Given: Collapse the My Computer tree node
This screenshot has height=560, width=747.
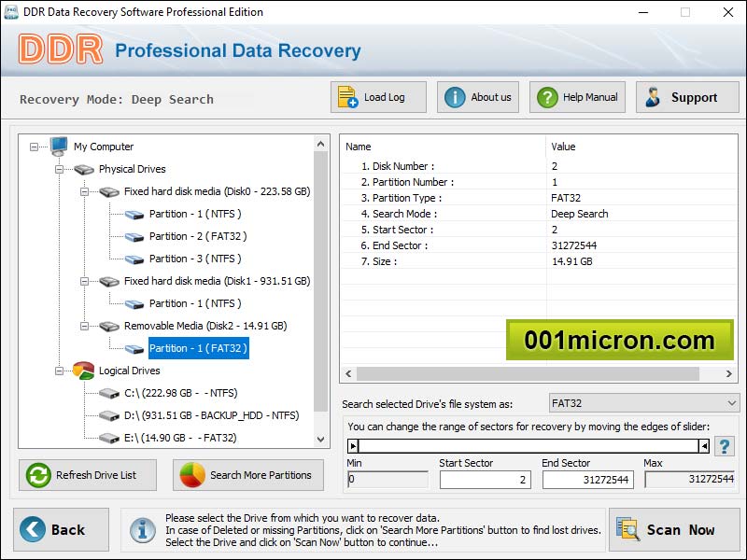Looking at the screenshot, I should click(x=34, y=147).
